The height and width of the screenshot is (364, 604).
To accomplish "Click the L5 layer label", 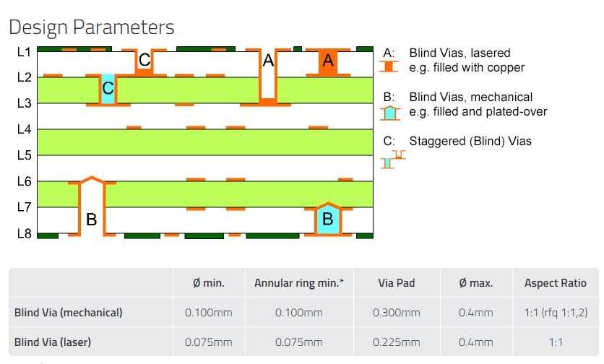I will click(x=24, y=155).
